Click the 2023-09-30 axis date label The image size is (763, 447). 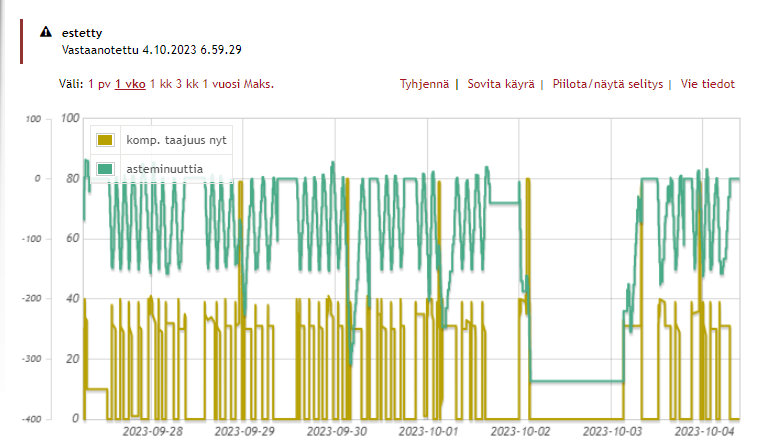336,431
